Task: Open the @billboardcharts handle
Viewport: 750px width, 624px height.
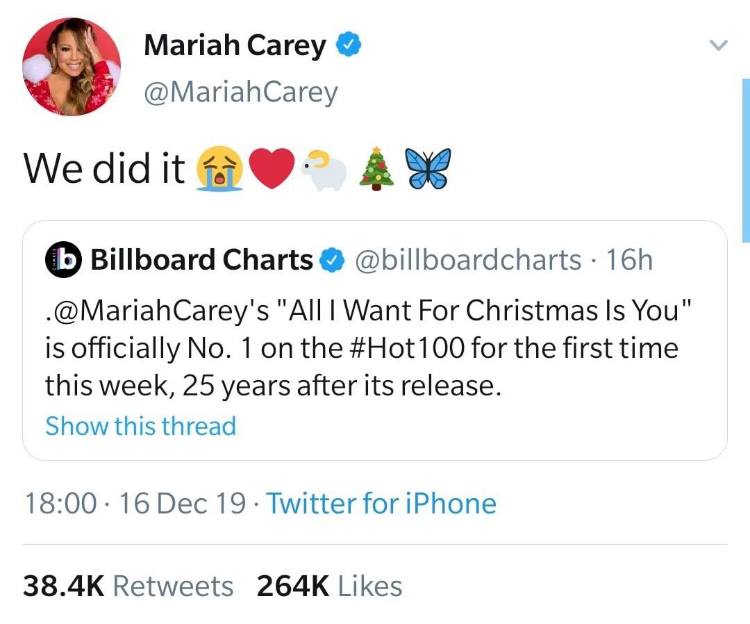Action: (x=468, y=260)
